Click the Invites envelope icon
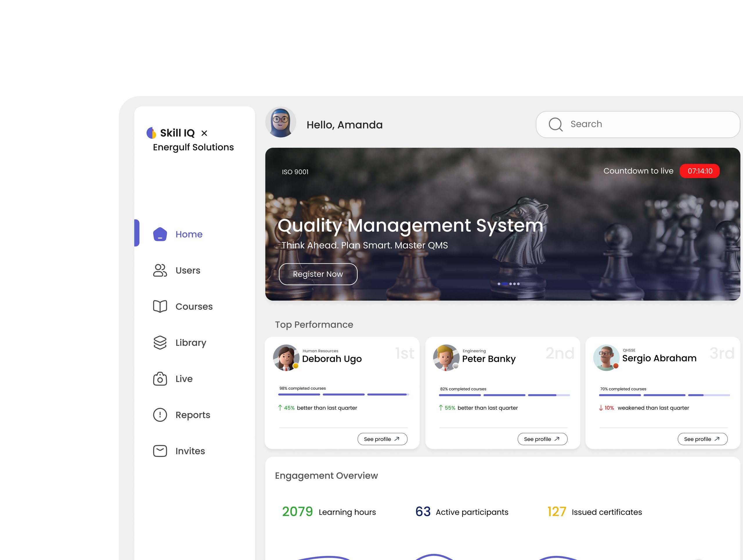The image size is (743, 560). point(160,451)
